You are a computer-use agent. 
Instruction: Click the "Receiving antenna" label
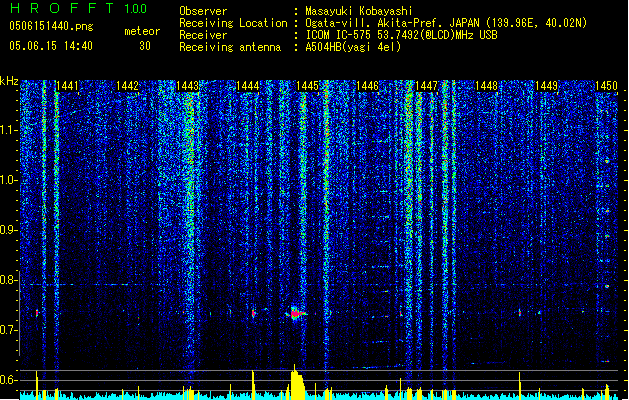[x=230, y=47]
